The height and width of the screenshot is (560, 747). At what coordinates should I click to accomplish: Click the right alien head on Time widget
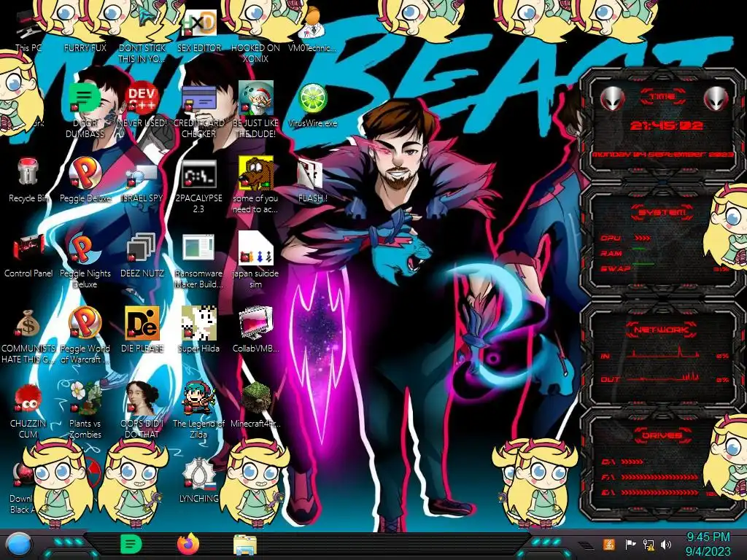tap(716, 98)
